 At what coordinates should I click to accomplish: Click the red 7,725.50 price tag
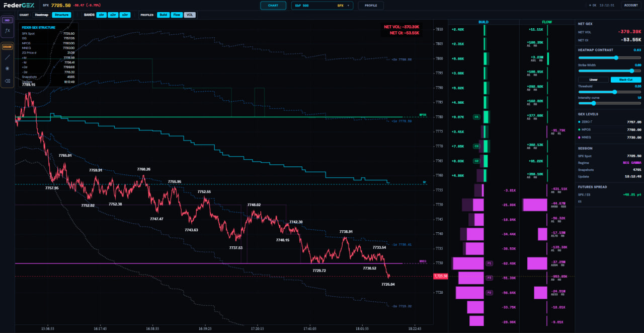(440, 277)
